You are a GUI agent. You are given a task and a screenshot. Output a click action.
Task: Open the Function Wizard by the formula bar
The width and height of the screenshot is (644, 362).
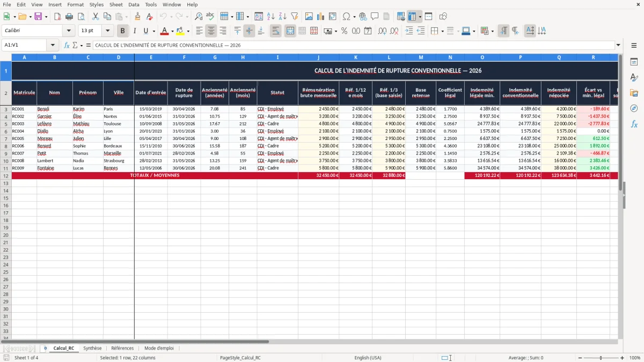pos(67,45)
